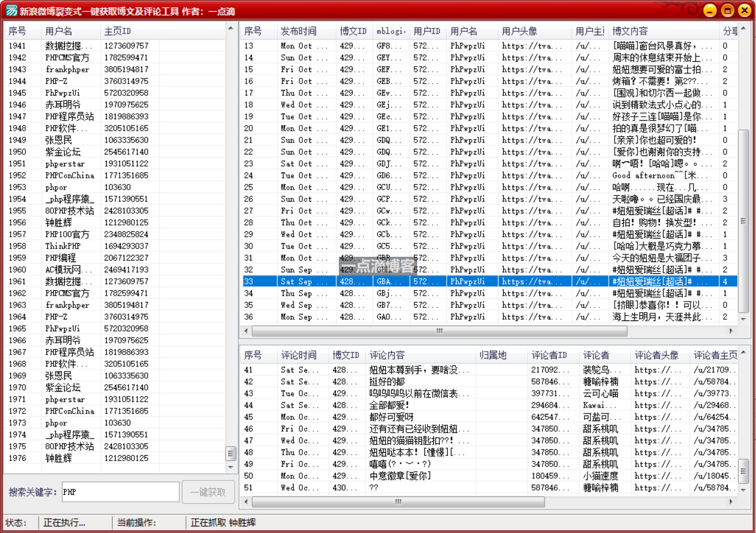This screenshot has height=533, width=756.
Task: Select user row 1959 PHP编程
Action: pyautogui.click(x=115, y=258)
